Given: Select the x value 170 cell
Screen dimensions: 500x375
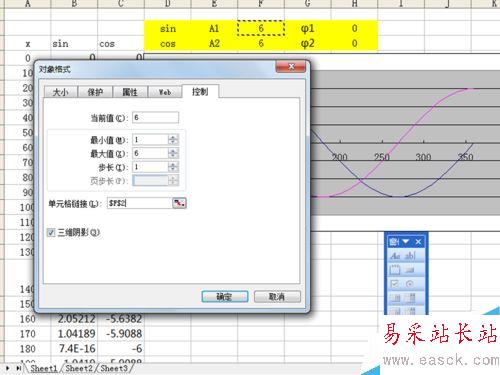Looking at the screenshot, I should (x=28, y=334).
